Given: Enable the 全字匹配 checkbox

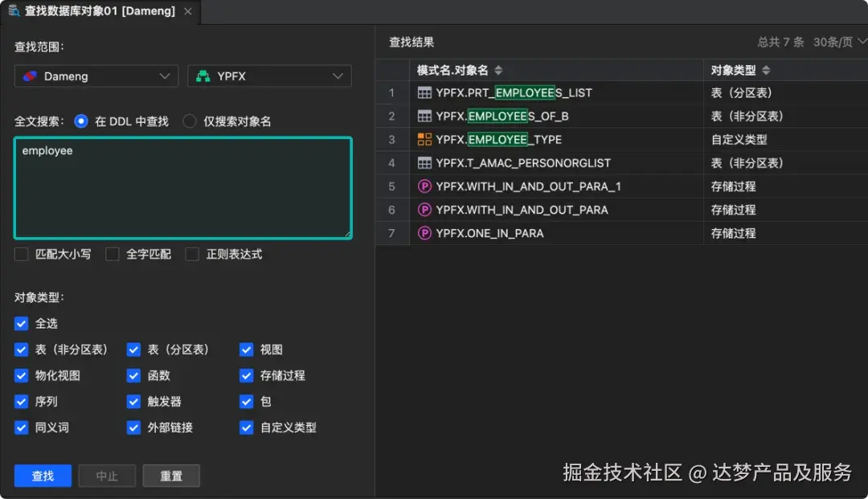Looking at the screenshot, I should (113, 254).
